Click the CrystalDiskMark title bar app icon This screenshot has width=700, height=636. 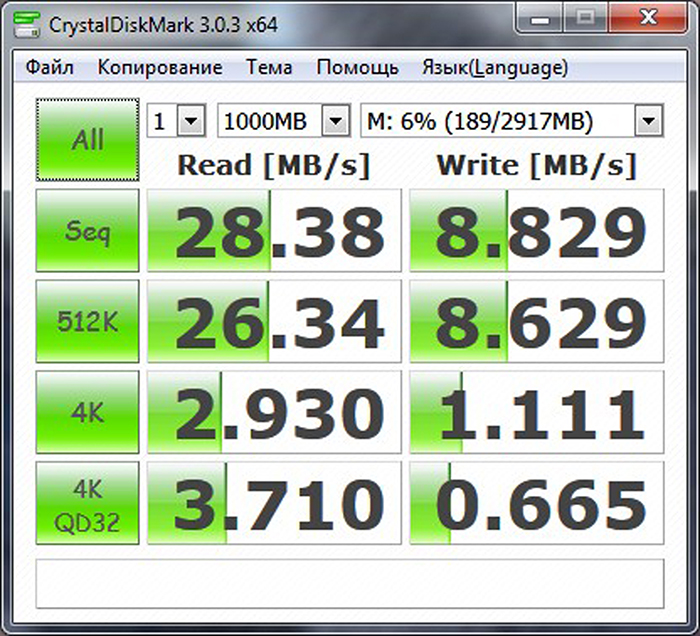click(x=26, y=25)
